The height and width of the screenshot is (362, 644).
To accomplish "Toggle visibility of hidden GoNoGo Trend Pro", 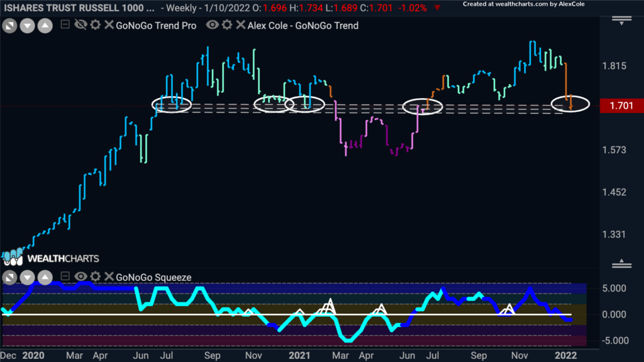I will (x=80, y=25).
